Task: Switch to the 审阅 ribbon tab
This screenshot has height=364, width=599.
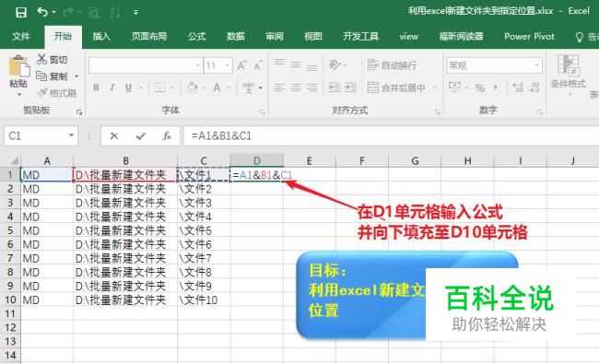Action: coord(275,37)
